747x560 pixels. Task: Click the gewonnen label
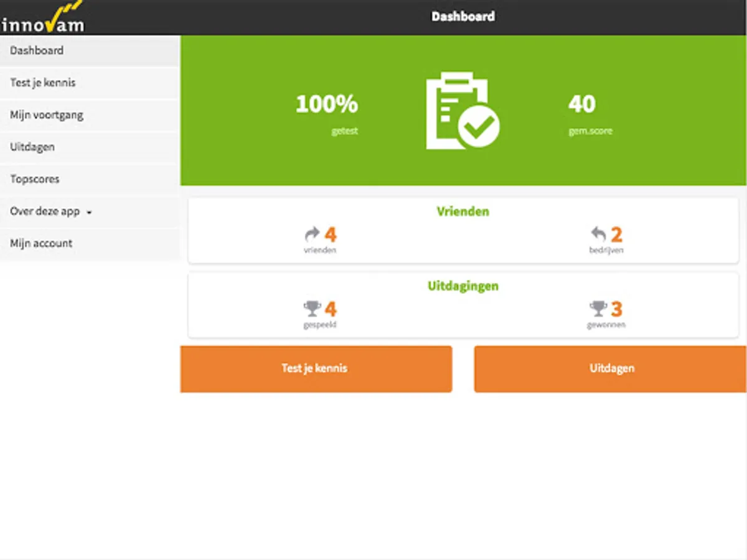[x=606, y=325]
